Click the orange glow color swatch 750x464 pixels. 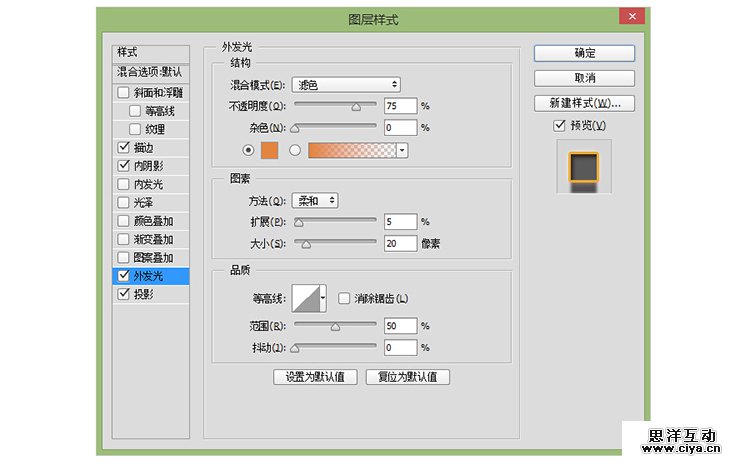(269, 150)
